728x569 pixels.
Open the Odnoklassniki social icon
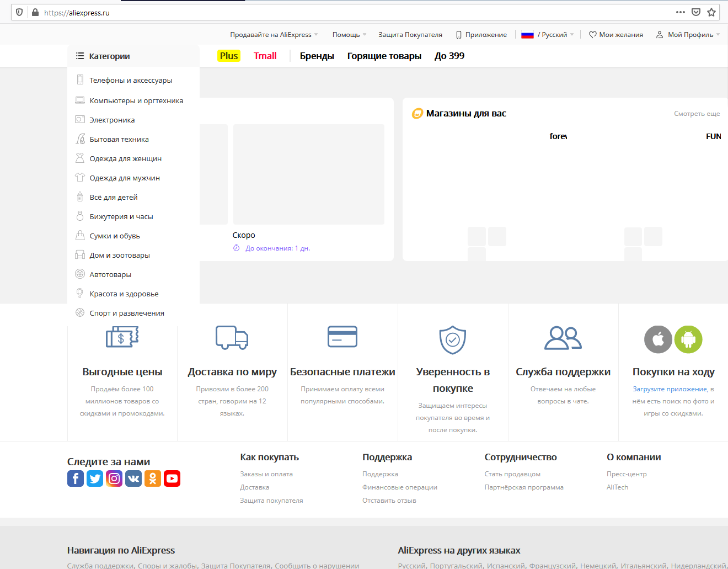(x=153, y=478)
